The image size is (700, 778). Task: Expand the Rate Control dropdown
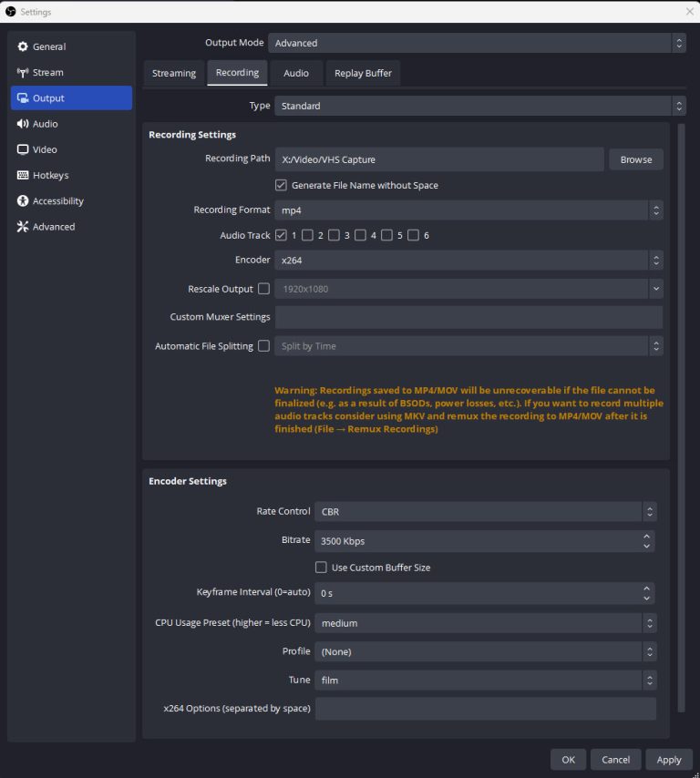[x=485, y=512]
